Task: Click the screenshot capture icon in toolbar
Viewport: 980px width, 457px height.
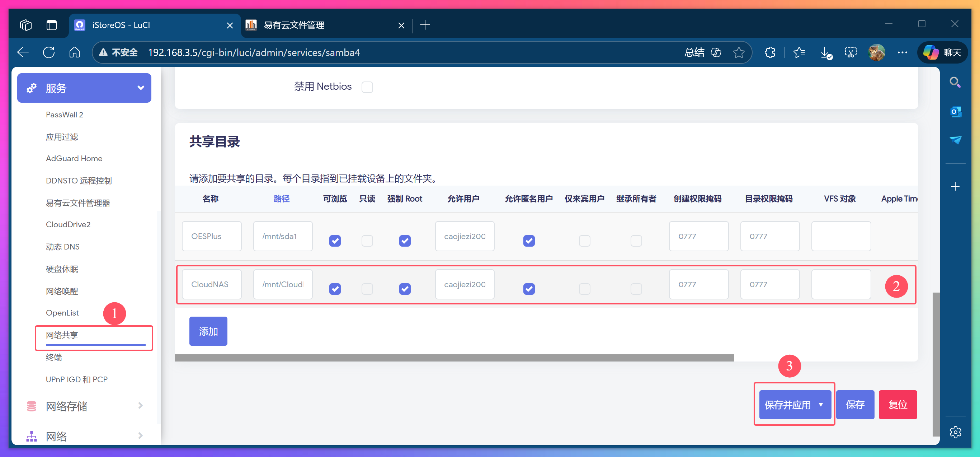Action: [851, 52]
